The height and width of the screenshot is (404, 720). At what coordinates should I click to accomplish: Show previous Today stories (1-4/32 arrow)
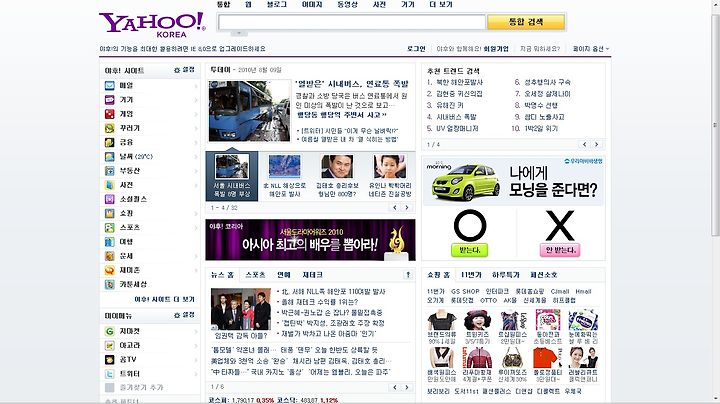point(395,208)
